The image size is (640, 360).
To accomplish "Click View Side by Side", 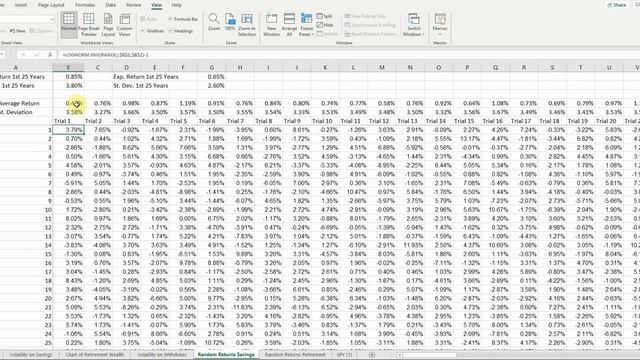I will (x=365, y=16).
